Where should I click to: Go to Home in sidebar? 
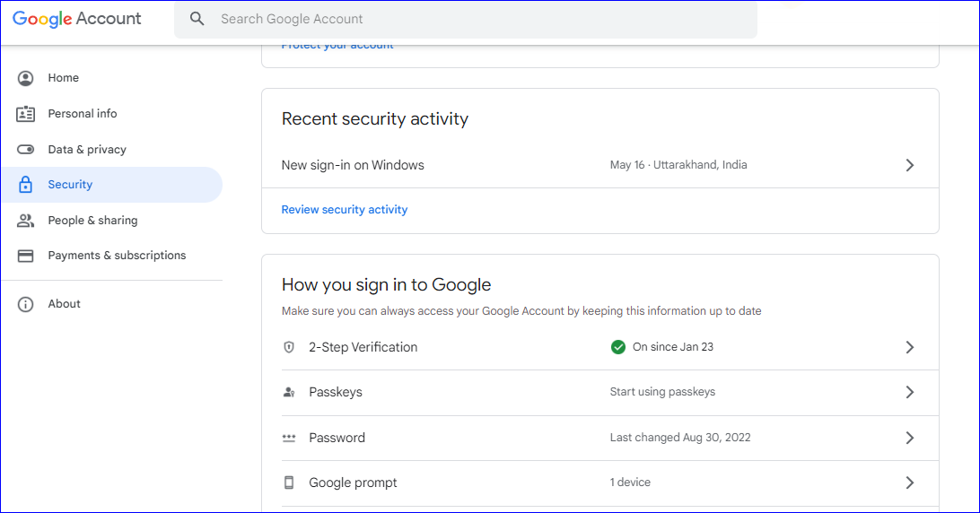(x=112, y=78)
